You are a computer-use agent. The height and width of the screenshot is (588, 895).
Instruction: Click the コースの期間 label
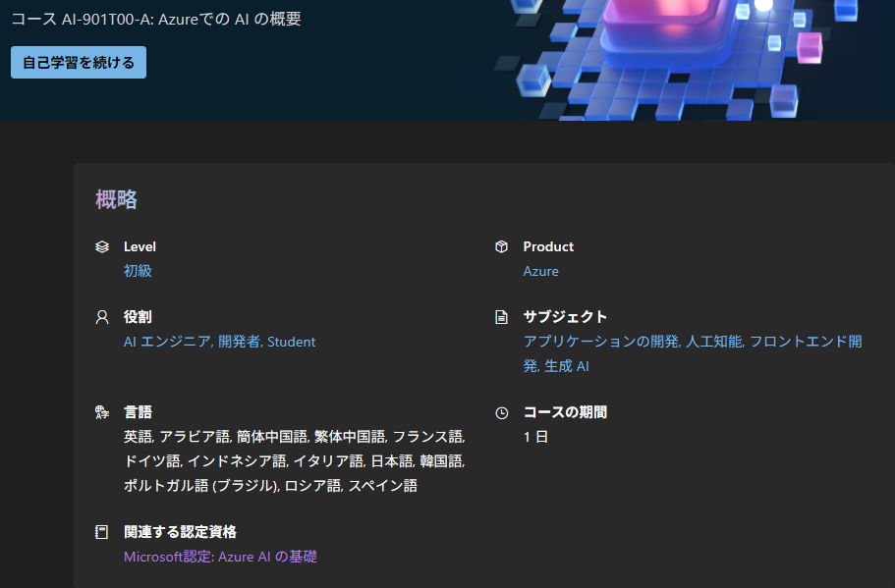point(565,412)
